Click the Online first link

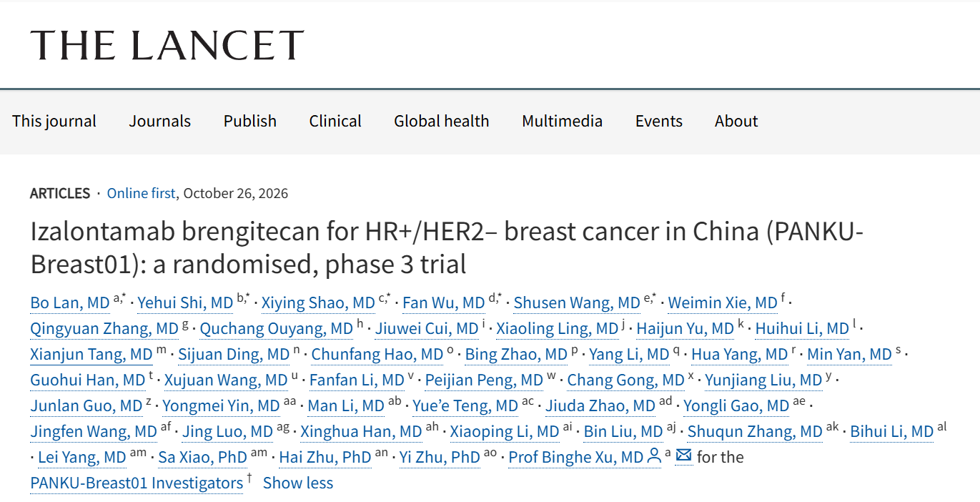click(x=141, y=193)
